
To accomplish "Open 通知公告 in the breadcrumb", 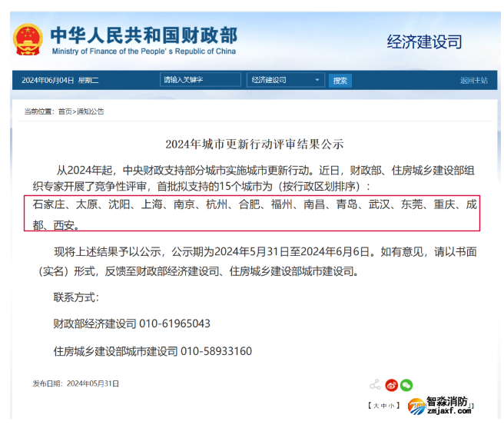I will (x=90, y=111).
